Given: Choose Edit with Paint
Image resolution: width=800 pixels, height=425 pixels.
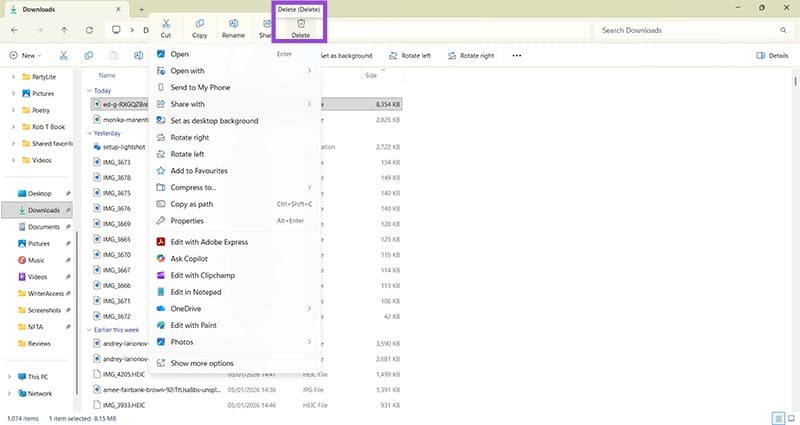Looking at the screenshot, I should pos(235,325).
